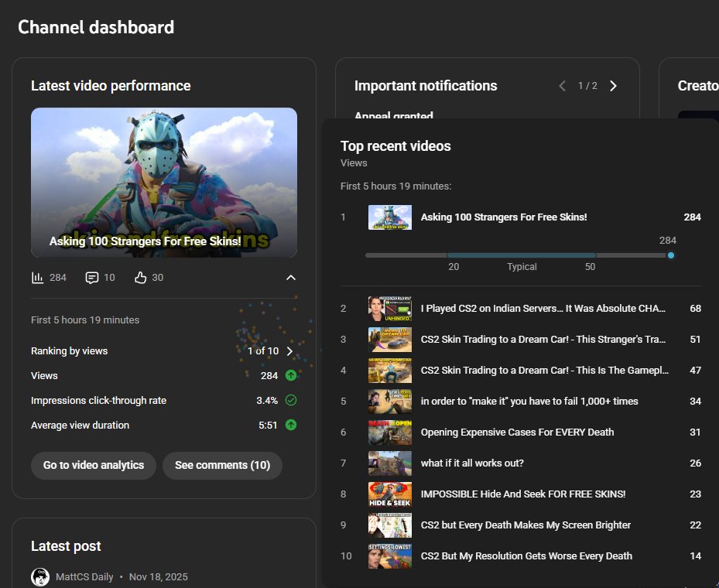
Task: Click the Appeal granted notification
Action: [x=393, y=116]
